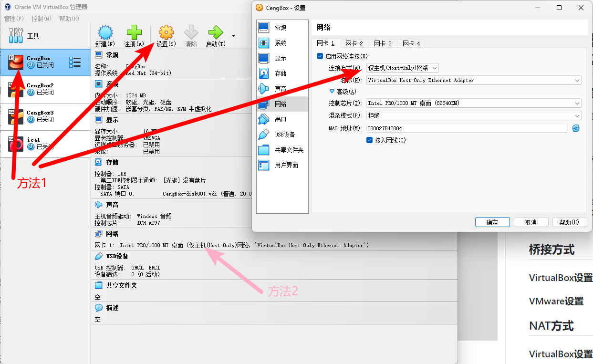Click the MAC 地址 input field
The height and width of the screenshot is (364, 593).
[x=467, y=128]
